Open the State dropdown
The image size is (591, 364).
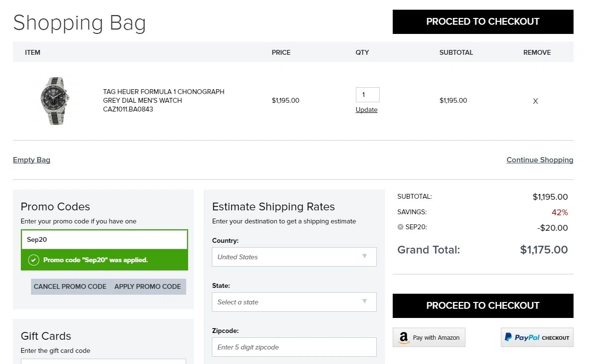pyautogui.click(x=294, y=302)
